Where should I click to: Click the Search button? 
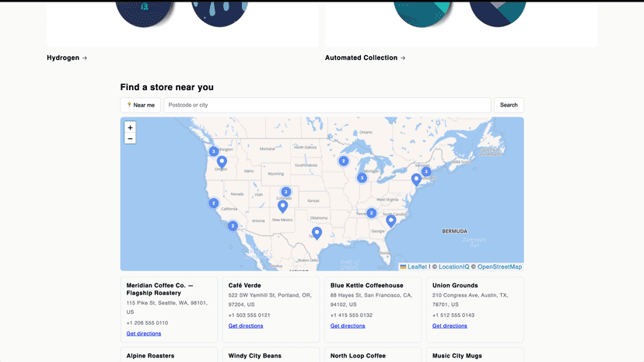coord(509,105)
